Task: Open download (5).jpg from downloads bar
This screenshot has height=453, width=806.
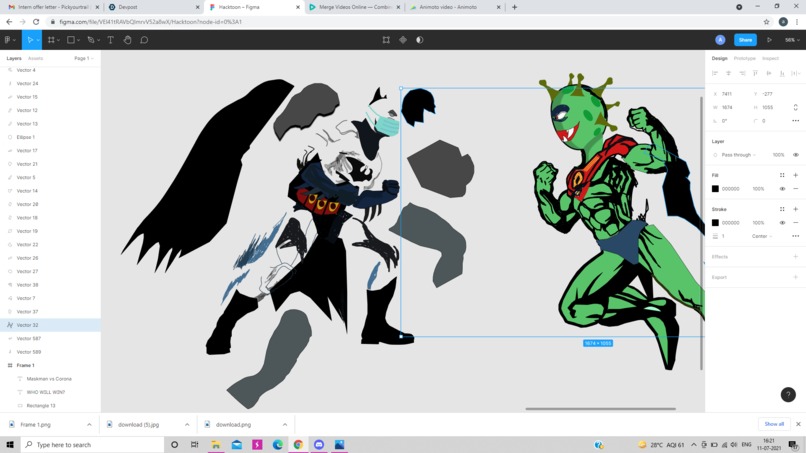Action: pyautogui.click(x=138, y=425)
